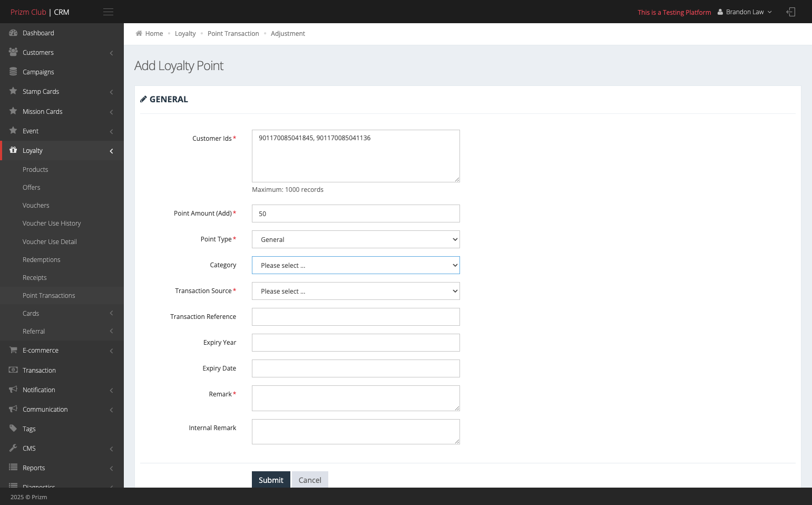Collapse the Loyalty submenu chevron

[x=111, y=151]
